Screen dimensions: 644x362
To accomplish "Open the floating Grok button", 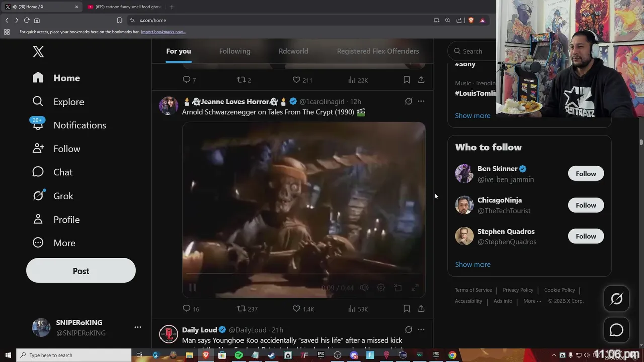I will pyautogui.click(x=616, y=299).
